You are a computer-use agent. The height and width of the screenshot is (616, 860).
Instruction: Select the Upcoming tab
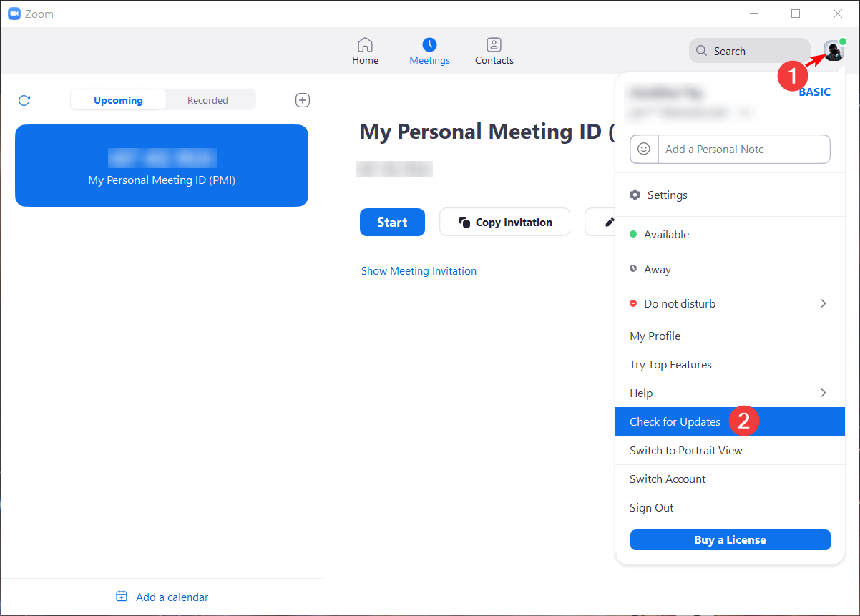click(x=118, y=100)
